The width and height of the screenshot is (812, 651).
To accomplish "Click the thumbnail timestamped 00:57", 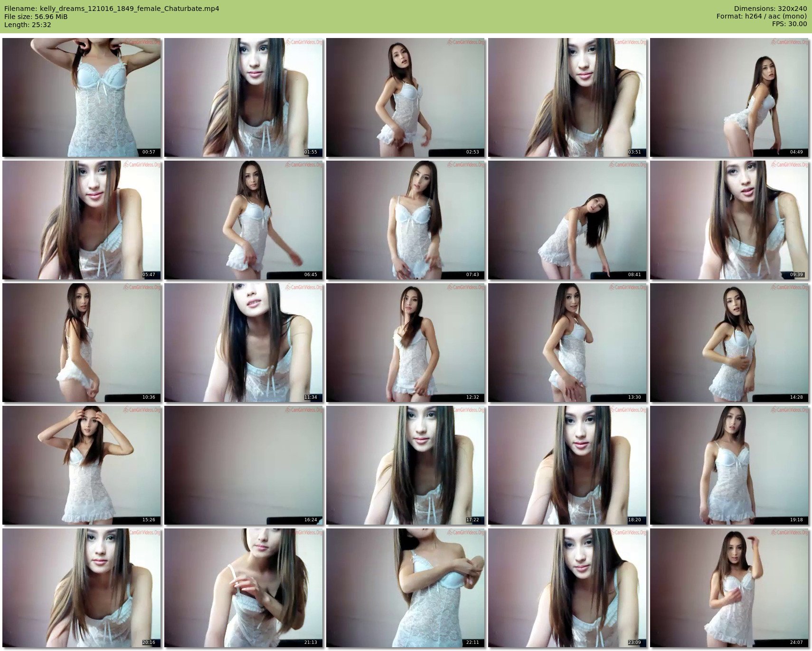I will pyautogui.click(x=81, y=97).
